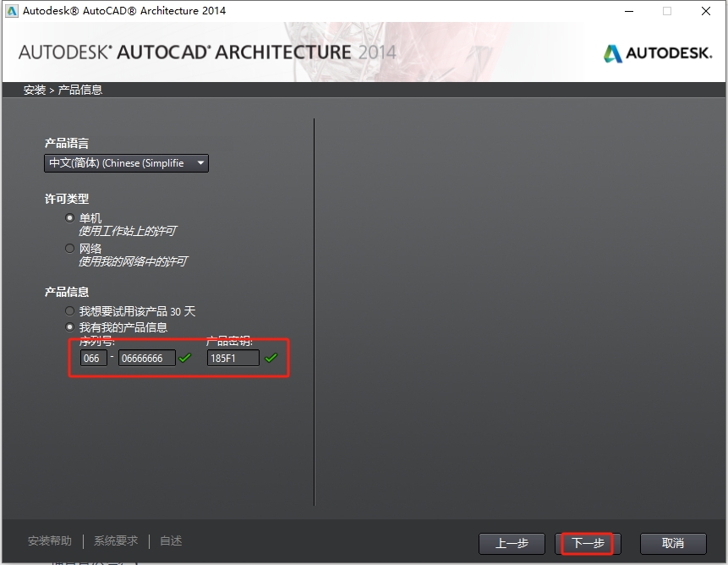The width and height of the screenshot is (728, 565).
Task: Select the 网络 license option
Action: [x=69, y=248]
